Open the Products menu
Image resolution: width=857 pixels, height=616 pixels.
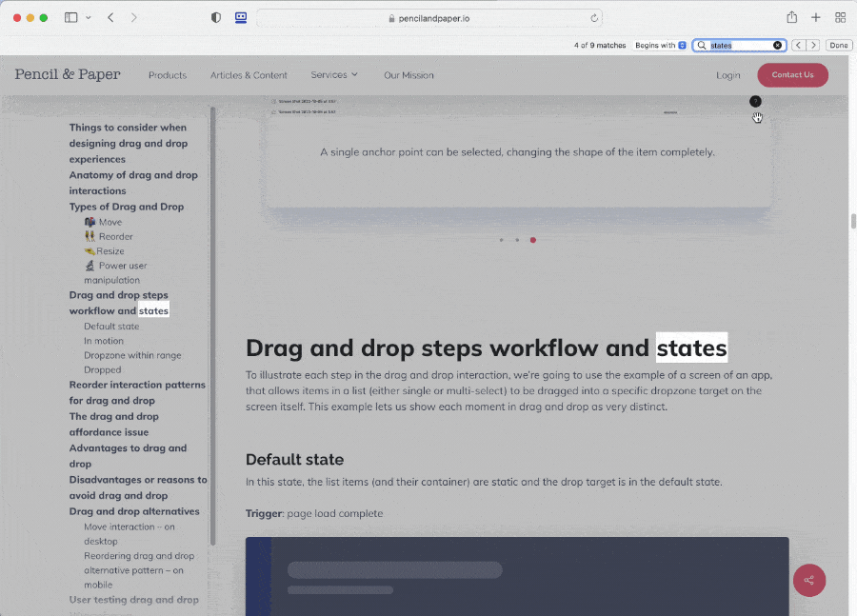click(168, 75)
